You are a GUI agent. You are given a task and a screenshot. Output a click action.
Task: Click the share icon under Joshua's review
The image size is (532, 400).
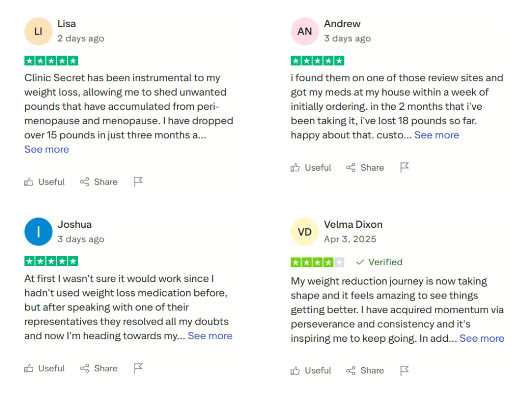tap(85, 368)
